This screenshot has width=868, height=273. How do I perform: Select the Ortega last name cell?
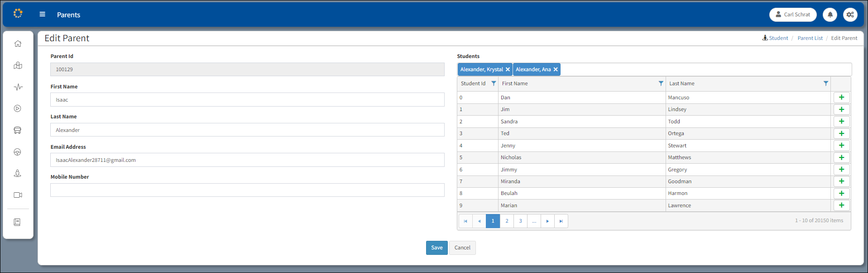coord(749,133)
